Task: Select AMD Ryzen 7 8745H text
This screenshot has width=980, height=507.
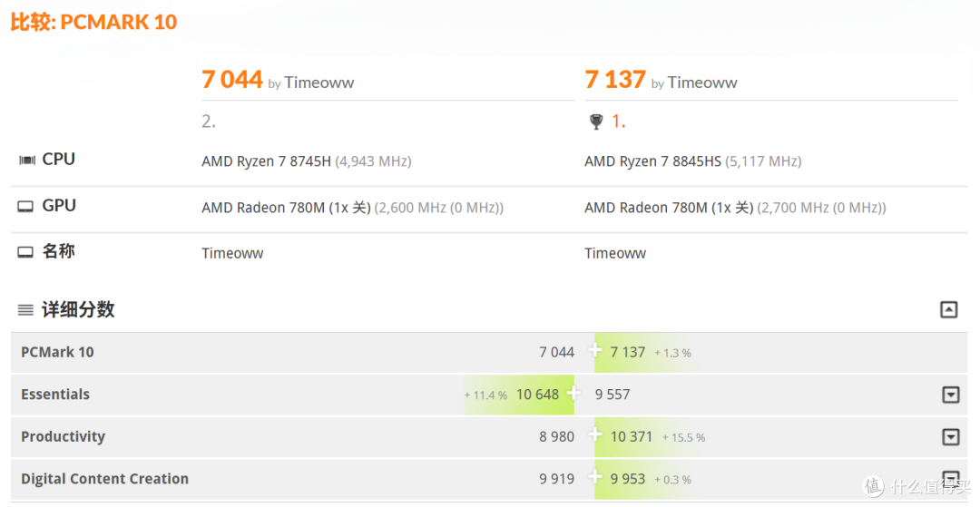Action: point(266,161)
